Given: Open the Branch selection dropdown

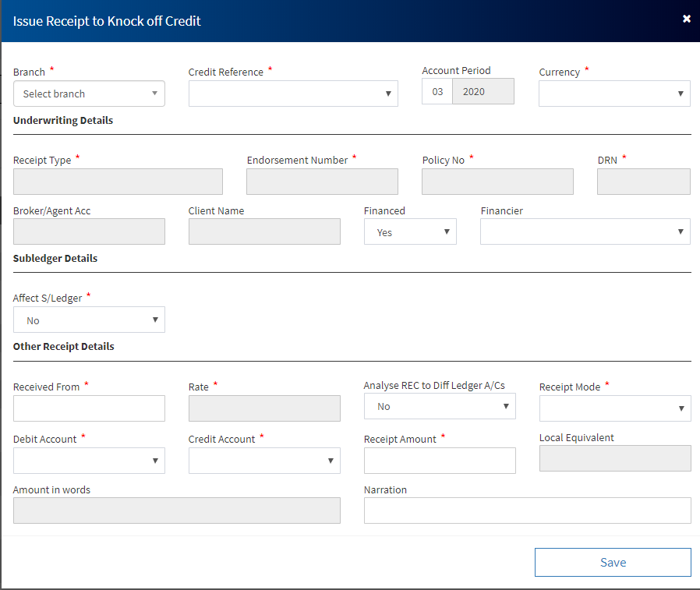Looking at the screenshot, I should [89, 94].
